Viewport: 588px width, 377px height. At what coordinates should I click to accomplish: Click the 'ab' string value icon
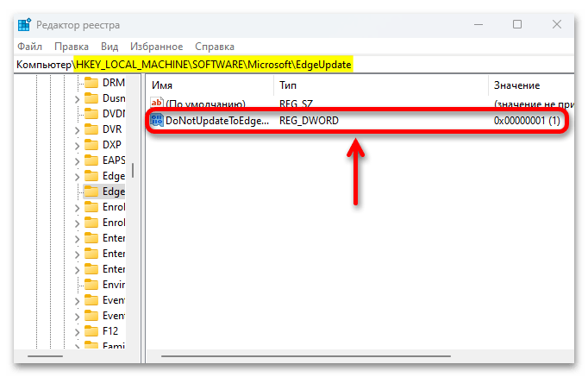tap(157, 104)
